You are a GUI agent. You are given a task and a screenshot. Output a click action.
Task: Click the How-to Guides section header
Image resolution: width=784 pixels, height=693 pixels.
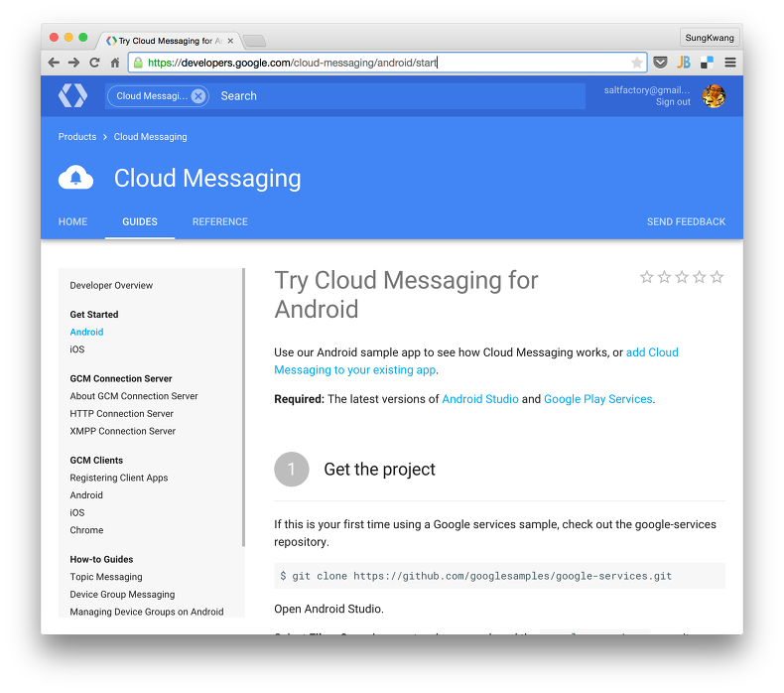coord(101,559)
